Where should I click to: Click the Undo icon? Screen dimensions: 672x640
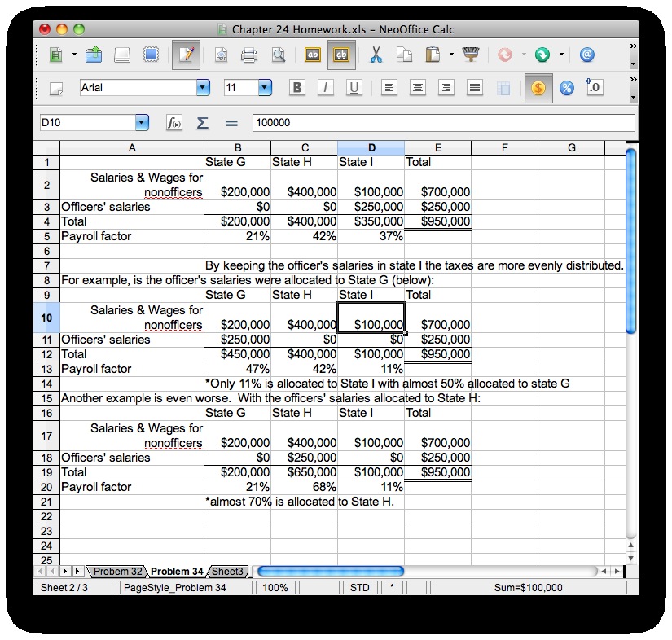(505, 55)
